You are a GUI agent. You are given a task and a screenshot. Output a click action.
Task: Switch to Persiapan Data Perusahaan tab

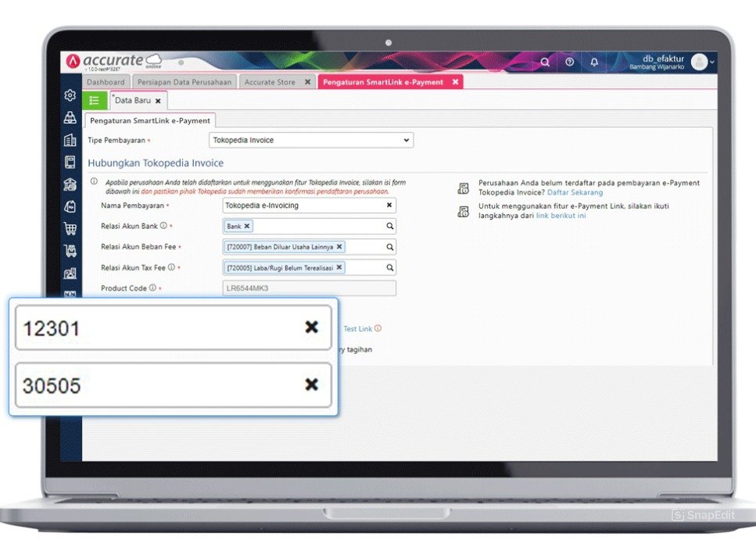185,82
